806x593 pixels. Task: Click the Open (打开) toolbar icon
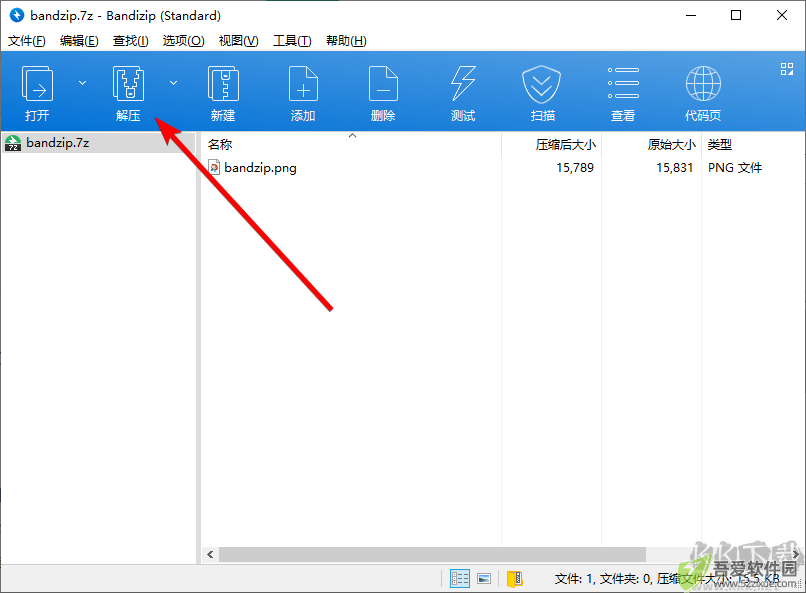[x=37, y=83]
